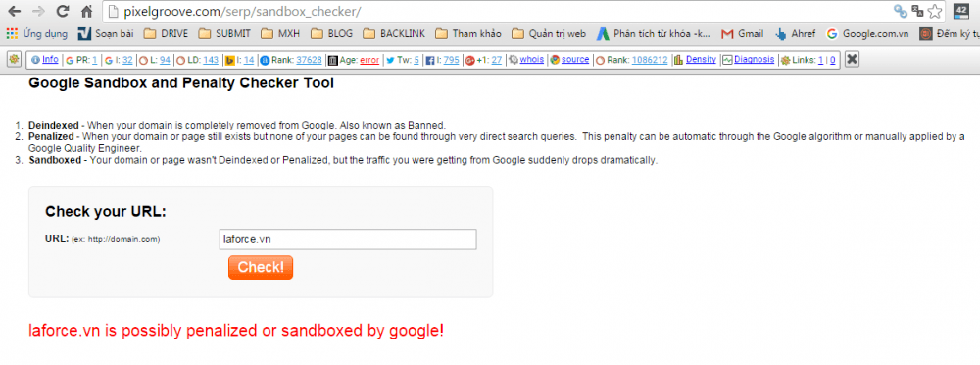Click the domain Age error value

click(x=369, y=60)
